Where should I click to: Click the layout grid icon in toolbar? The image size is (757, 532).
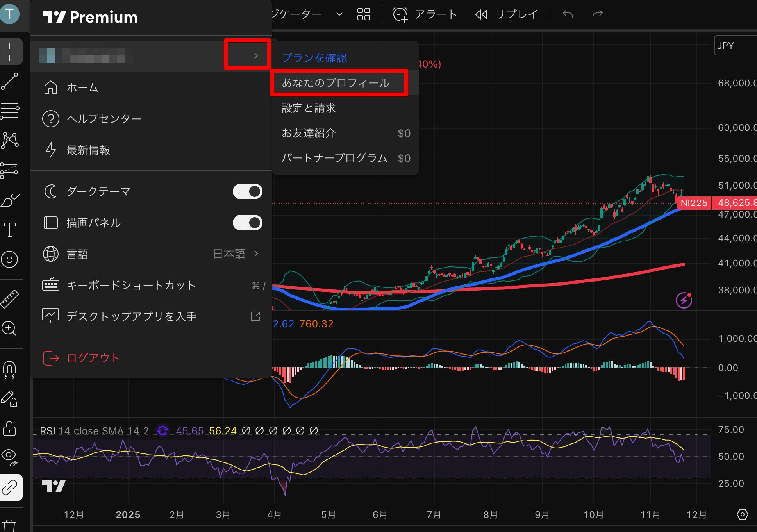click(x=363, y=14)
